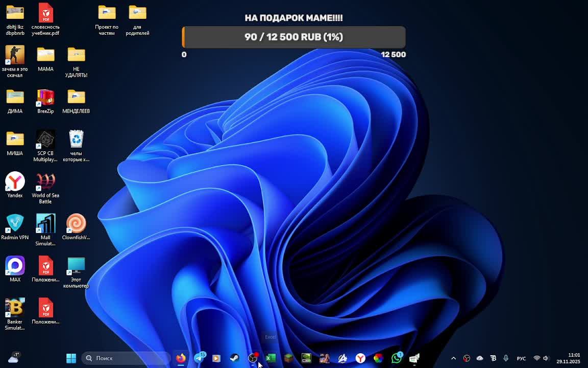Select the MAX messenger shortcut

15,269
